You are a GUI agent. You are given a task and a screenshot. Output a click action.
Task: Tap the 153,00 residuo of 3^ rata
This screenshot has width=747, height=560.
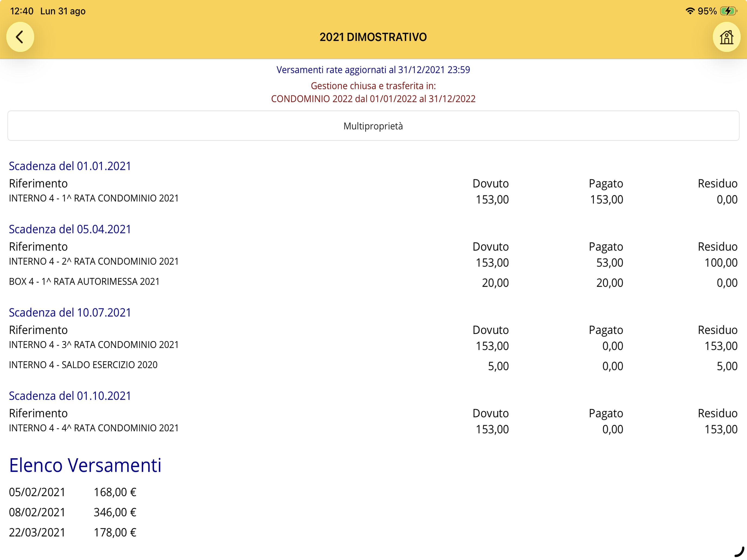[721, 346]
